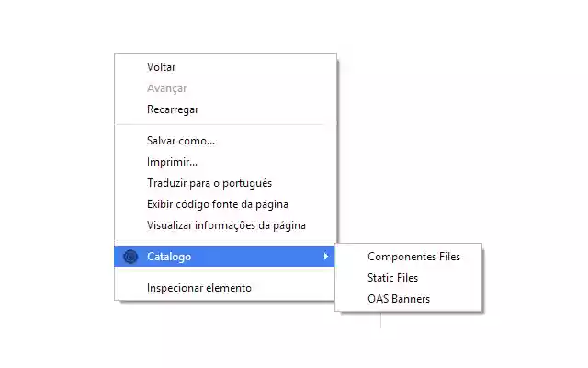Image resolution: width=588 pixels, height=368 pixels.
Task: Click the blank area left of Voltar
Action: [130, 67]
